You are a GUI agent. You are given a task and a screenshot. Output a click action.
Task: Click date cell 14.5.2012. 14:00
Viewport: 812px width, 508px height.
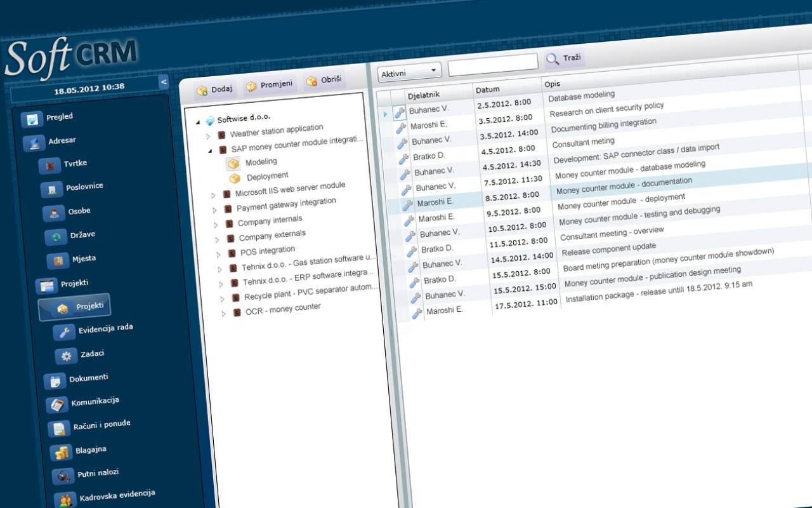click(x=523, y=258)
